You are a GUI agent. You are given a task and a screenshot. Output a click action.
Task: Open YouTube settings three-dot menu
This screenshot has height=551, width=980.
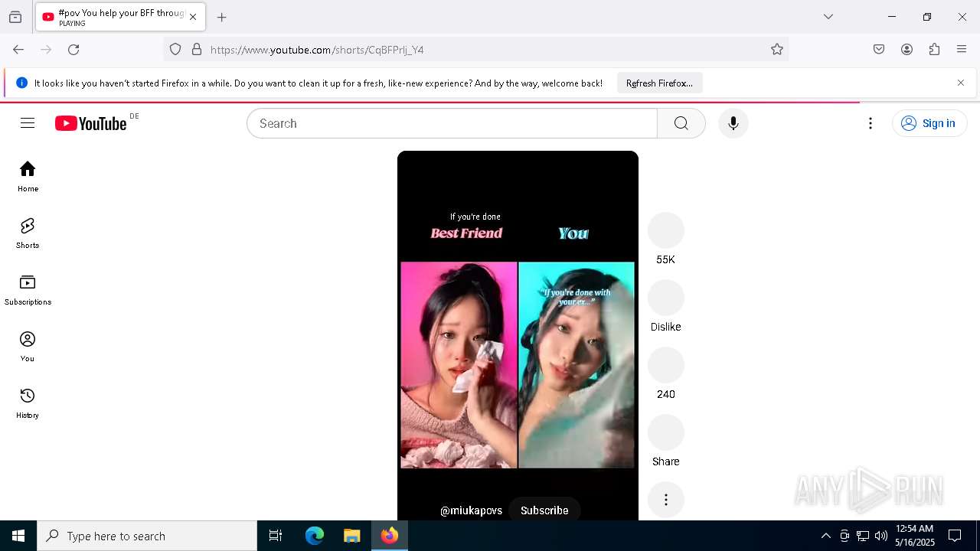[x=871, y=123]
